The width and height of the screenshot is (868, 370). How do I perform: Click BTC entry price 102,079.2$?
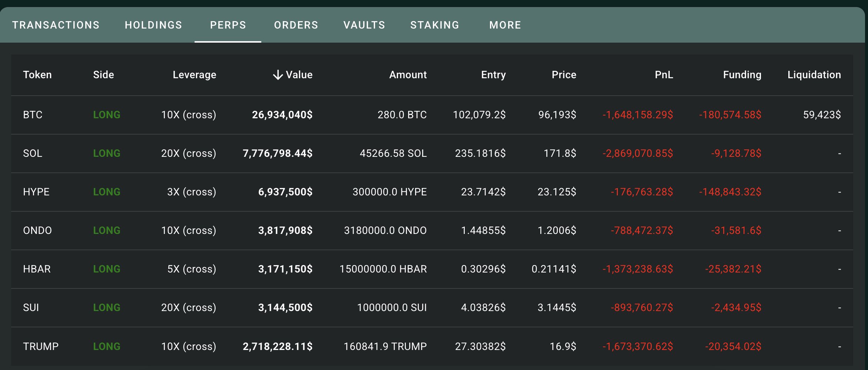[479, 115]
